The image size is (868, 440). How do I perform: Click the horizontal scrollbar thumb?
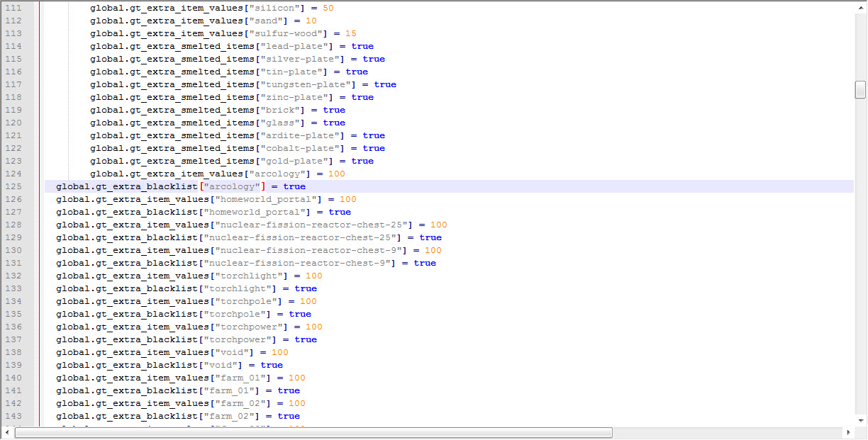312,432
